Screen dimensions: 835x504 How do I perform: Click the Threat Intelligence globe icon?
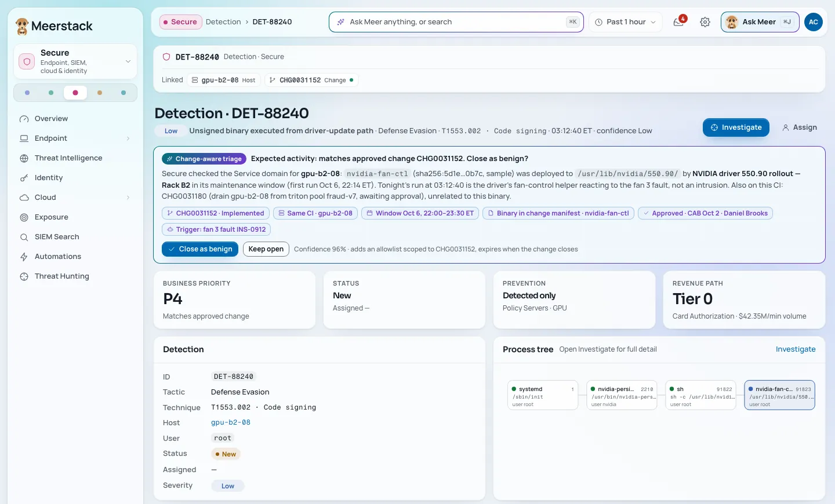24,158
